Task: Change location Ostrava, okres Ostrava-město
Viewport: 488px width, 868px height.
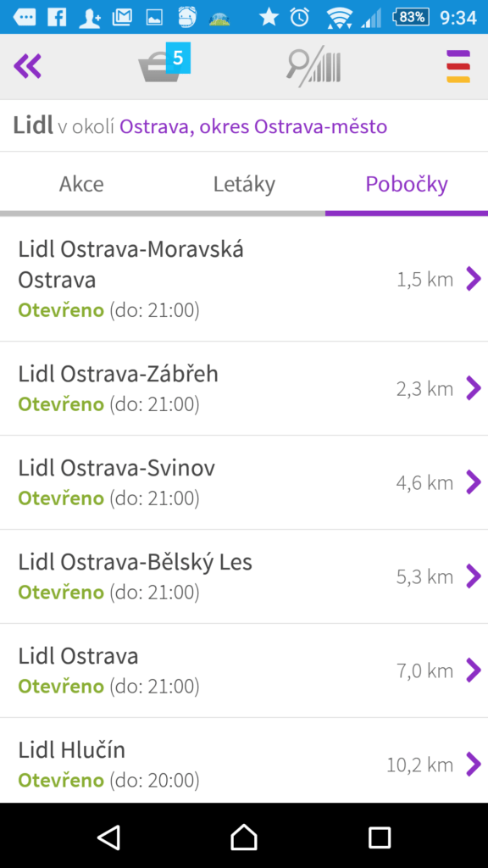Action: (253, 127)
